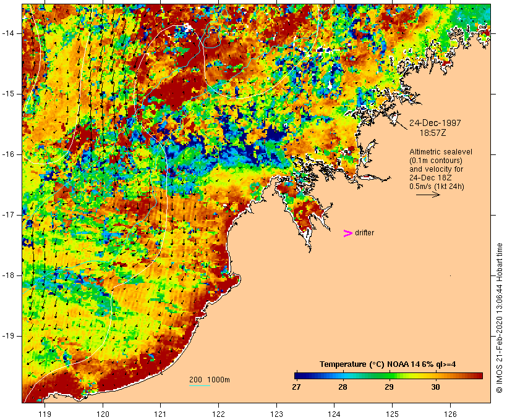Click the dark blue end of temperature colorbar

[298, 376]
